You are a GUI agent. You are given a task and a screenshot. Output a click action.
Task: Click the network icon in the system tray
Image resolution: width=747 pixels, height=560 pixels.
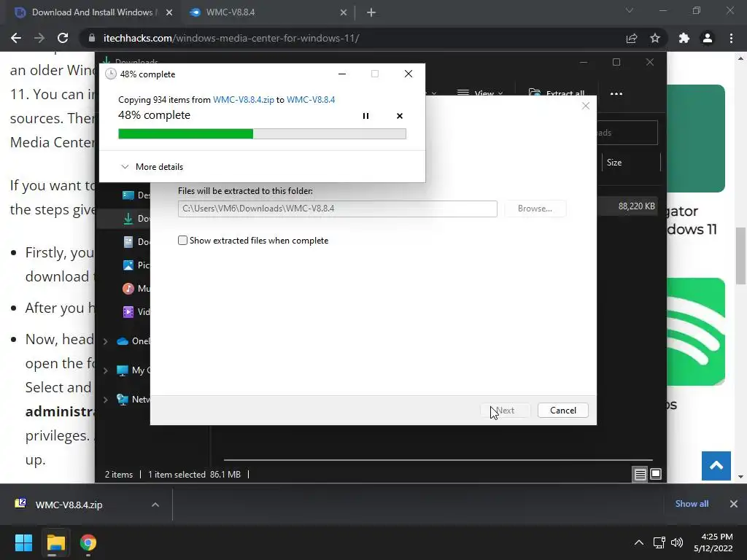[x=659, y=542]
